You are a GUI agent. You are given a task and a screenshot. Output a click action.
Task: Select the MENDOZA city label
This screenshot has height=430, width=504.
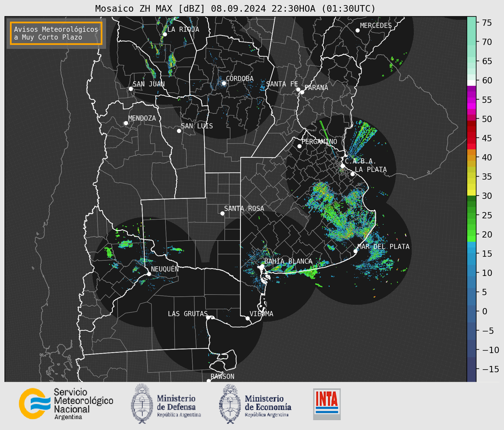point(142,118)
